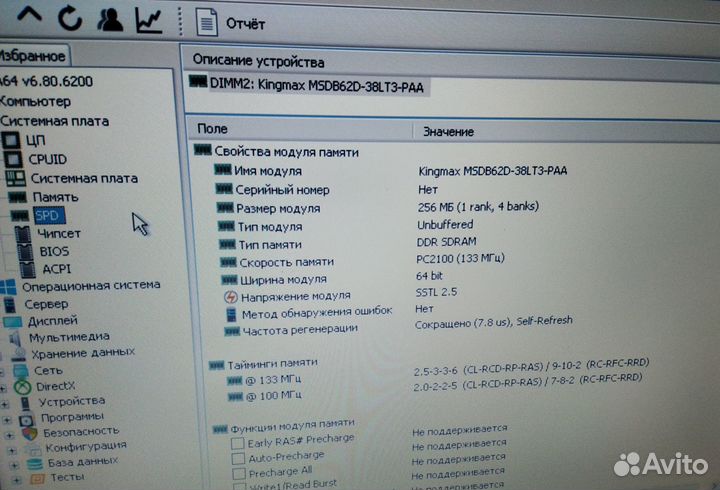Click the Чипсет chip icon

22,234
